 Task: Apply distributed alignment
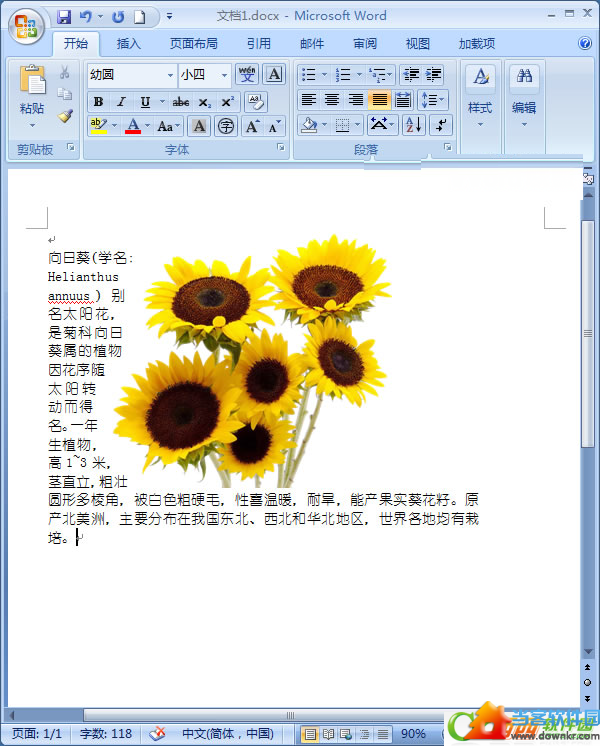tap(403, 100)
